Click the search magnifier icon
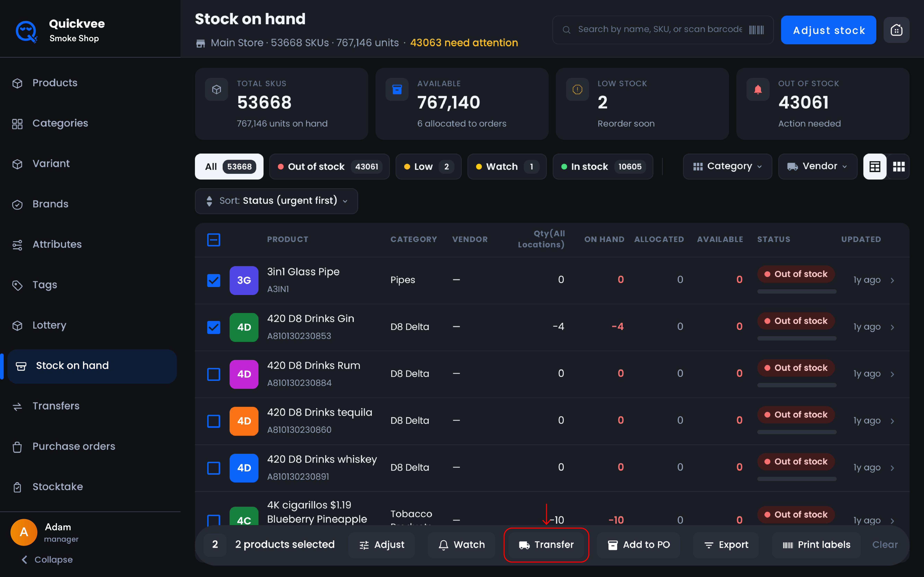 [x=567, y=30]
